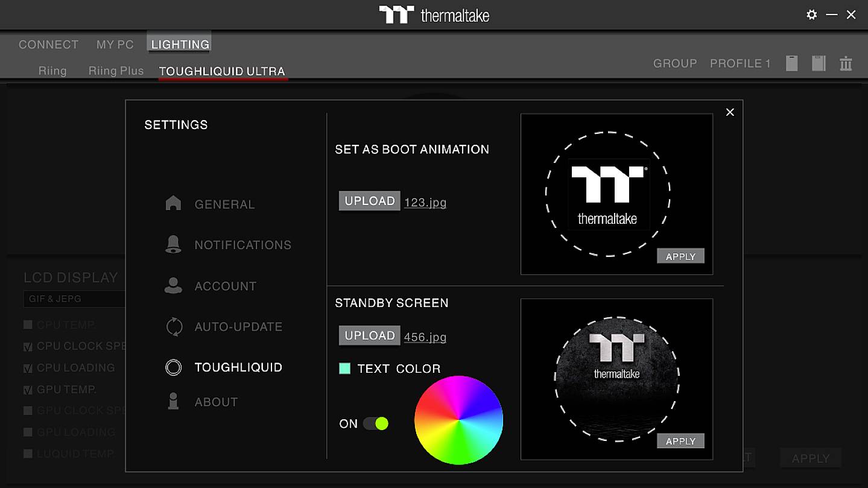Image resolution: width=868 pixels, height=488 pixels.
Task: Uncheck the GPU TEMP checkbox
Action: click(x=28, y=390)
